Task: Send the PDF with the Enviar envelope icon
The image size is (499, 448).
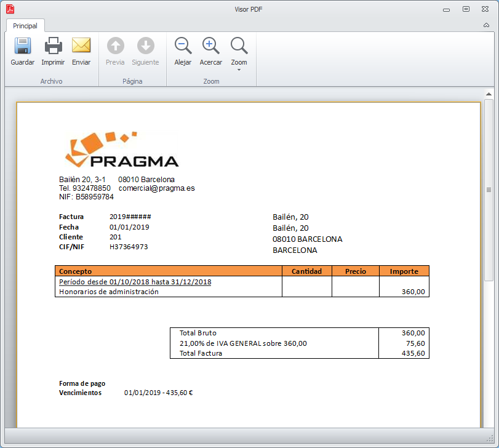Action: point(81,45)
